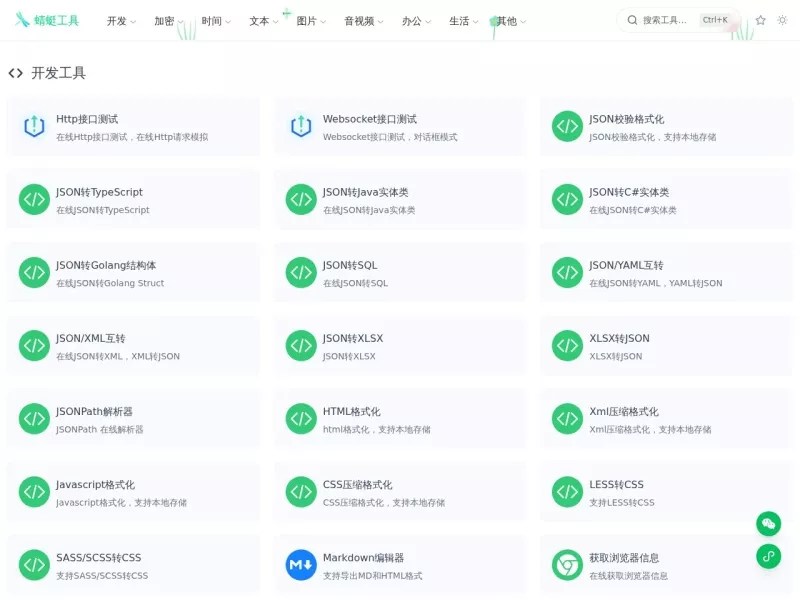Expand the 音视频 dropdown menu
Viewport: 800px width, 600px height.
coord(363,21)
